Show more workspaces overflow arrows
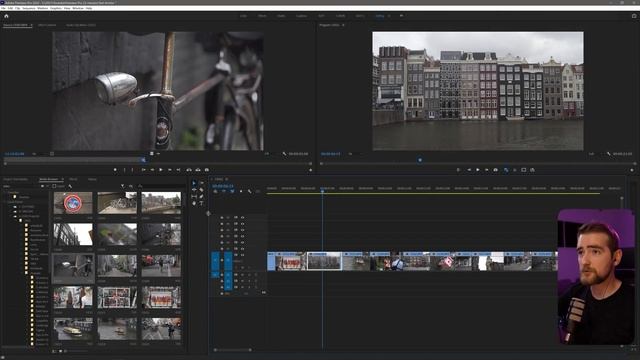This screenshot has width=640, height=360. 402,16
